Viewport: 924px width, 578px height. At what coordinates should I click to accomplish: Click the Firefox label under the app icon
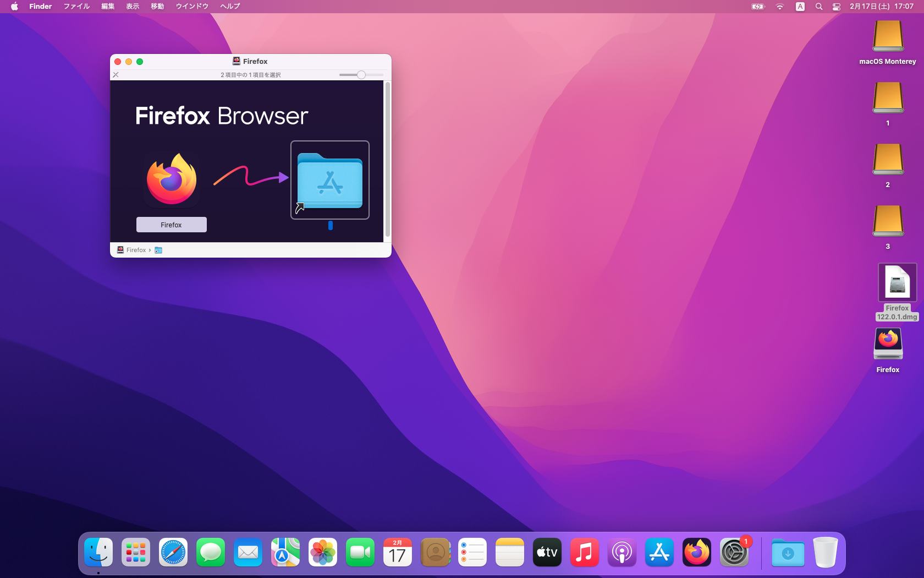point(172,225)
